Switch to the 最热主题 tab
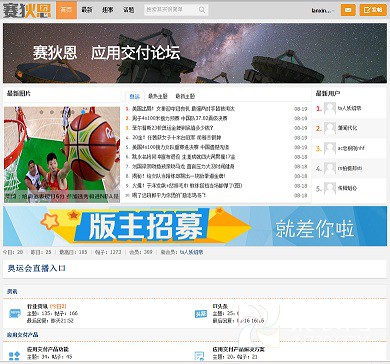 158,96
